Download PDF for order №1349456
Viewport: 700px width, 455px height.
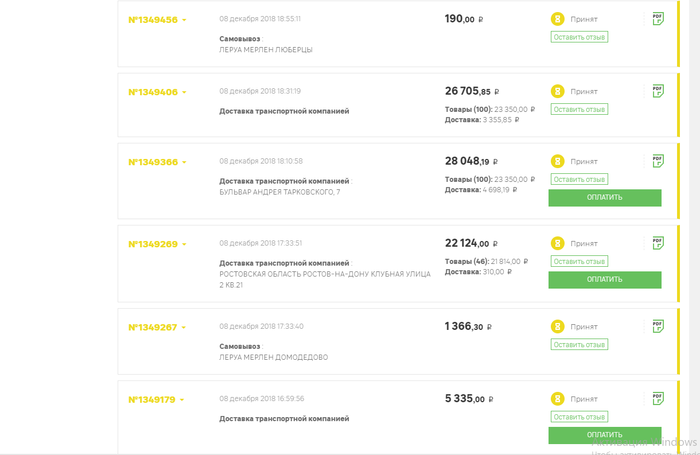coord(658,18)
